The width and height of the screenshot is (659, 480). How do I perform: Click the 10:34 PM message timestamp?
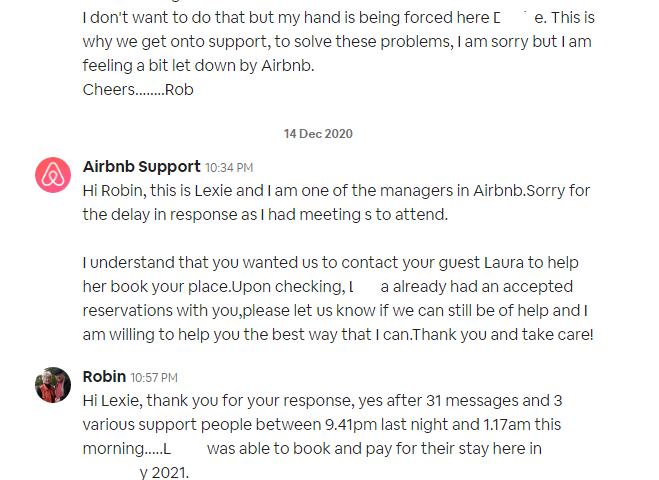pos(229,167)
